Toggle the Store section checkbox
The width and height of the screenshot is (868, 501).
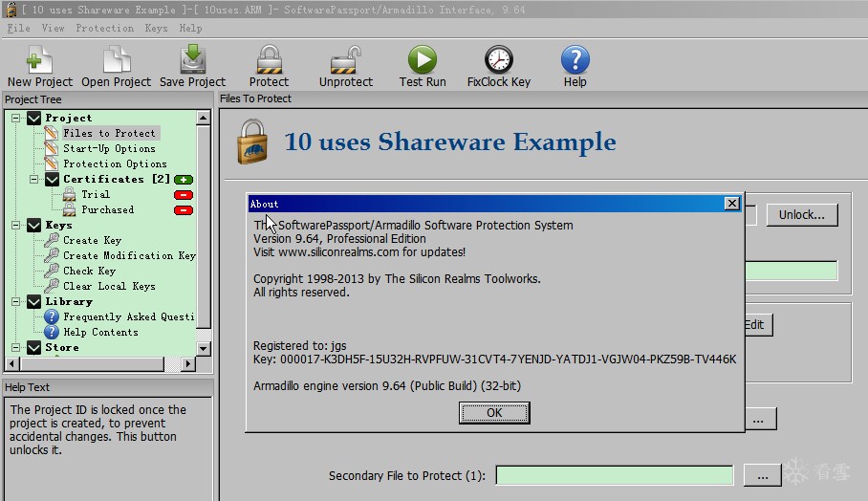coord(33,348)
